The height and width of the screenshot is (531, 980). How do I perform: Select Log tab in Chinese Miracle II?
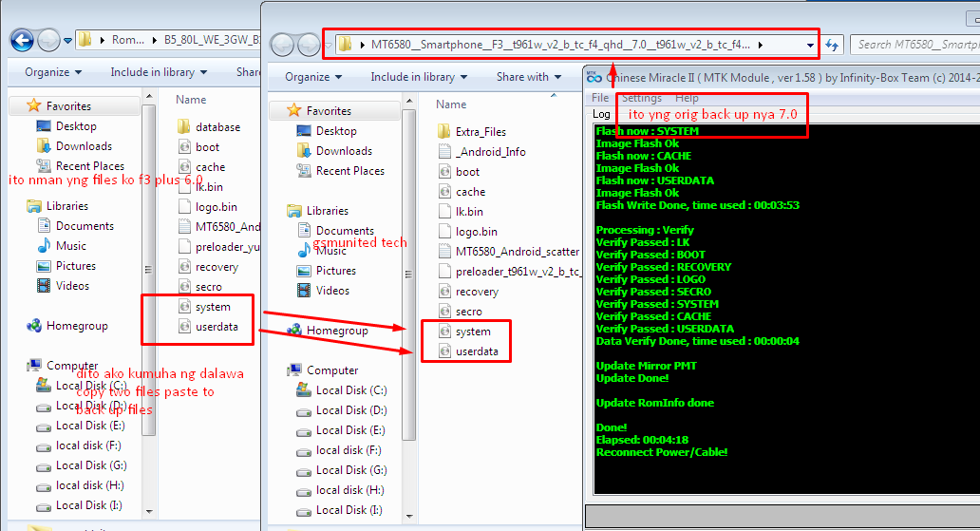(601, 114)
